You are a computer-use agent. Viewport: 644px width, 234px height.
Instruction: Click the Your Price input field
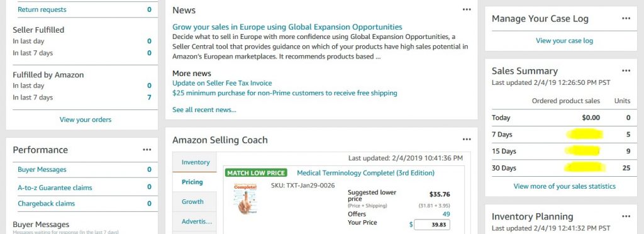[431, 225]
